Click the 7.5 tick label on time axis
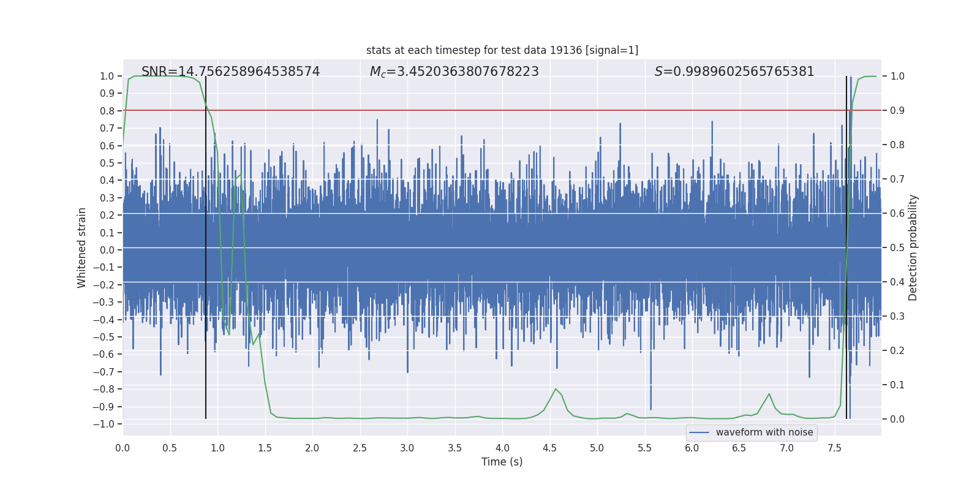980x490 pixels. [x=834, y=448]
